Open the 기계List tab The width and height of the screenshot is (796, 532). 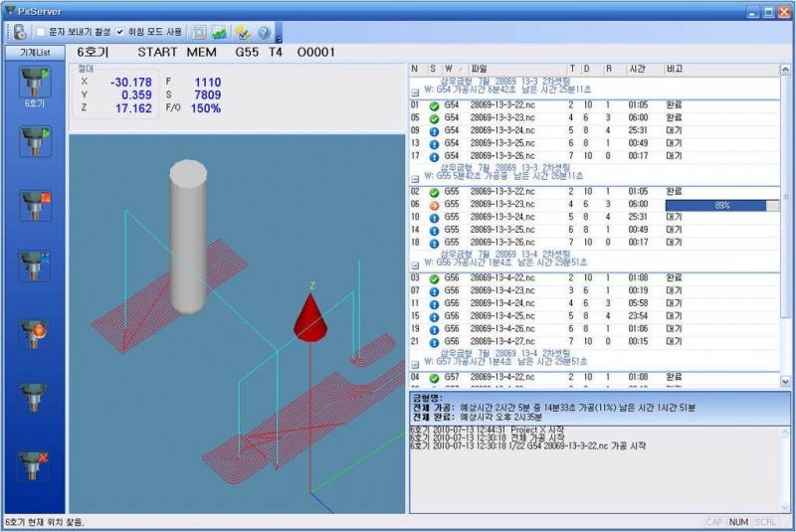click(34, 52)
